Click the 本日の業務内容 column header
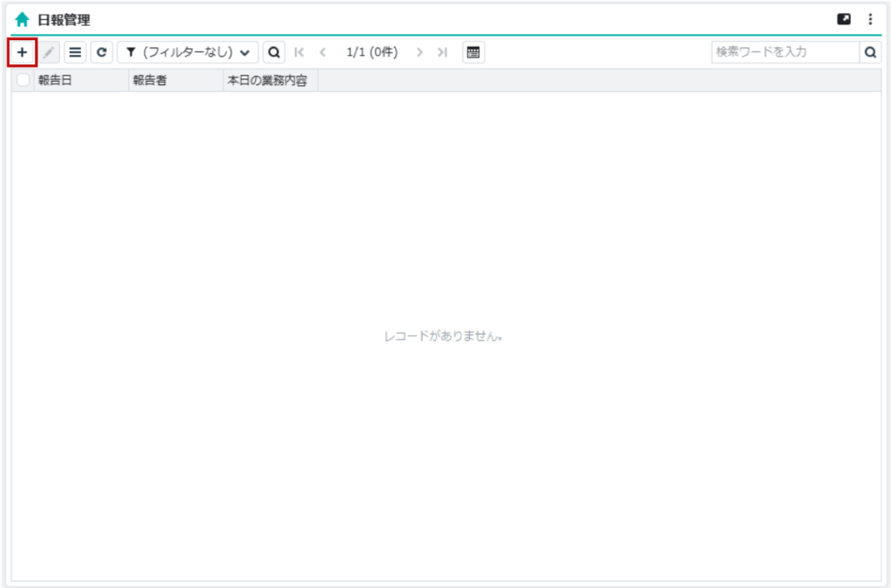 click(x=270, y=80)
